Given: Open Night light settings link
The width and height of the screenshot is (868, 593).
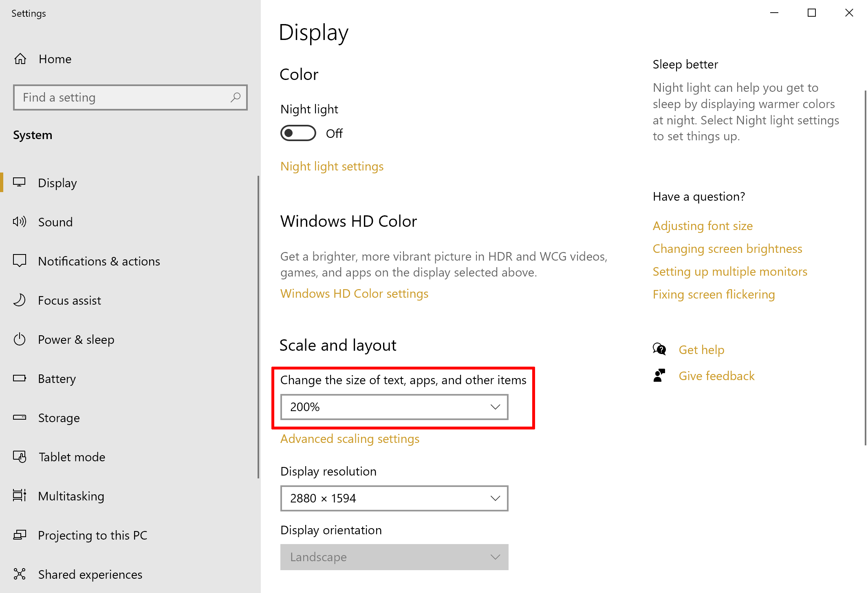Looking at the screenshot, I should click(332, 166).
